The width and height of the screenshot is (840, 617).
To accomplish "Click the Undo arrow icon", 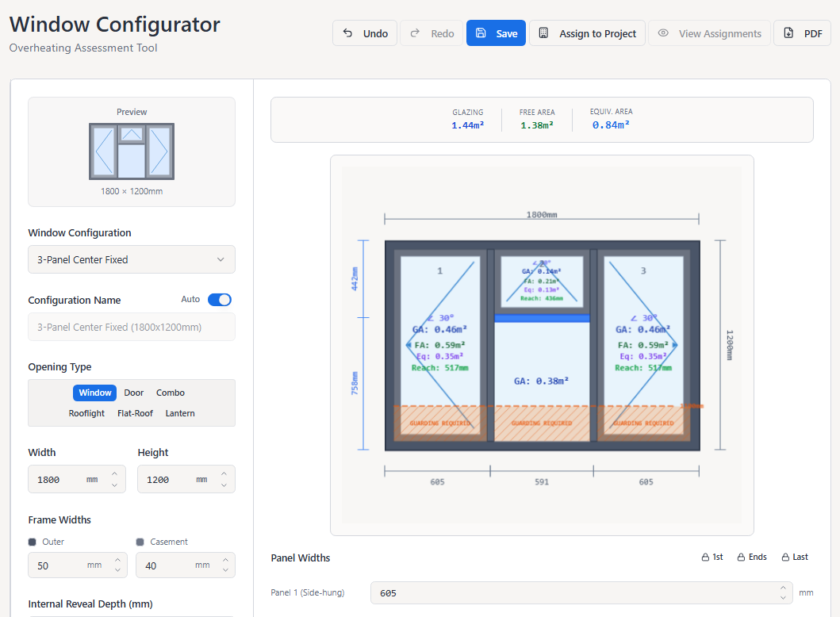I will point(347,33).
